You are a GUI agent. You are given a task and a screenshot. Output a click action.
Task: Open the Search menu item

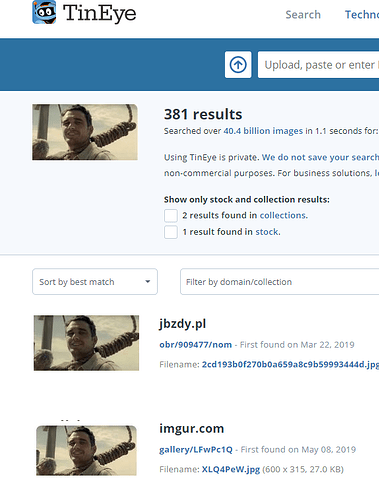[x=303, y=15]
